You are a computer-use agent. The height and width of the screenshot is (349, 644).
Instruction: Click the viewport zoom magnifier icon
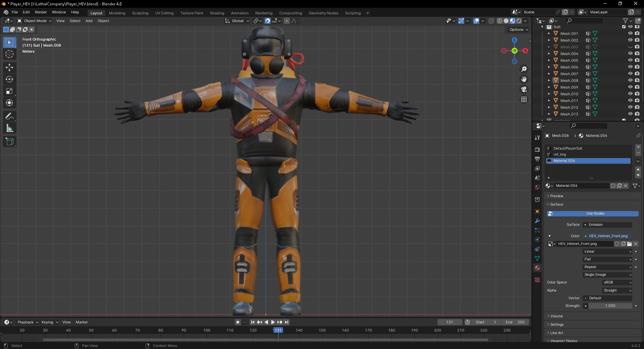click(x=524, y=69)
